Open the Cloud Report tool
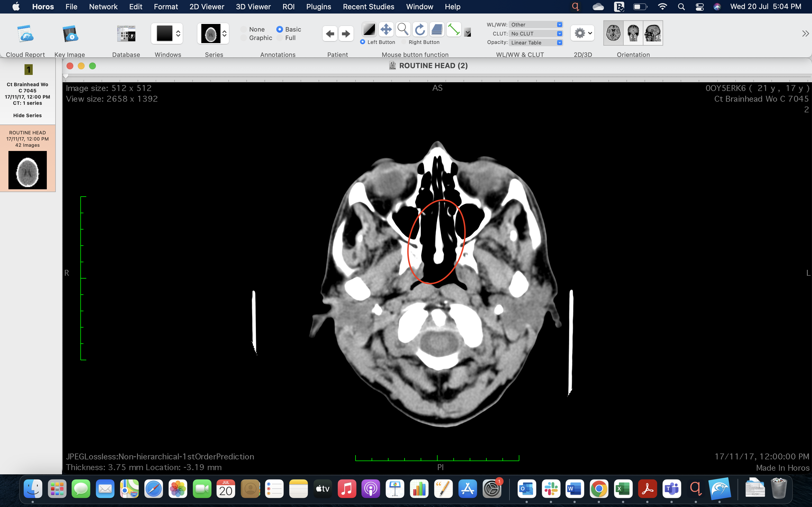This screenshot has height=507, width=812. coord(25,34)
